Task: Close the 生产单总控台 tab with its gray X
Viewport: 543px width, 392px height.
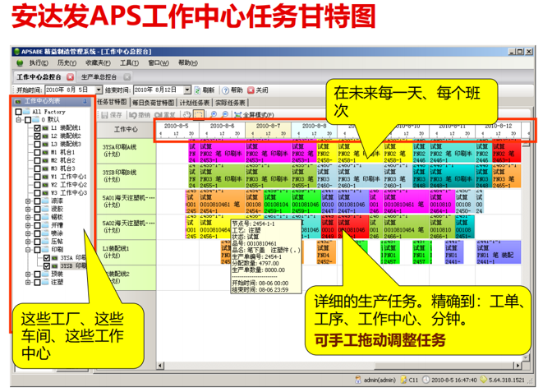Action: click(127, 77)
